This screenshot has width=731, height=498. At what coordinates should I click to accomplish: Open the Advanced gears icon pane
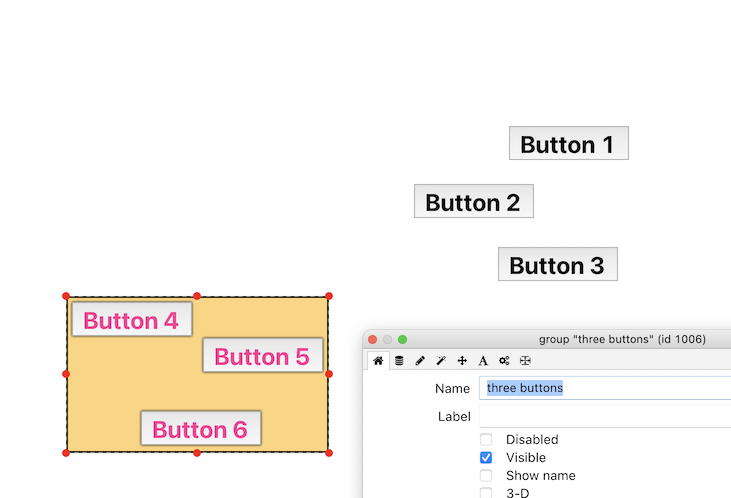click(x=504, y=360)
